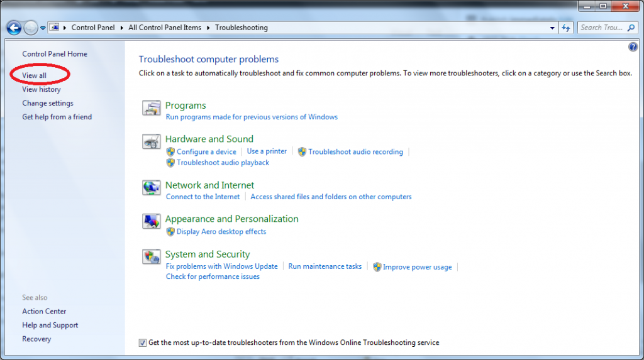
Task: Expand the arrow after All Control Panel Items
Action: [208, 28]
